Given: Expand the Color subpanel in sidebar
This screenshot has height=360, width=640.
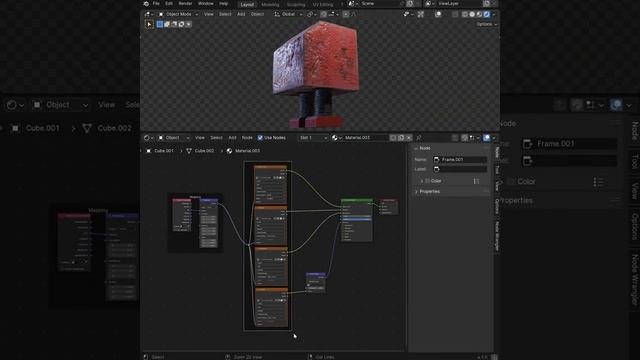Looking at the screenshot, I should (x=422, y=181).
